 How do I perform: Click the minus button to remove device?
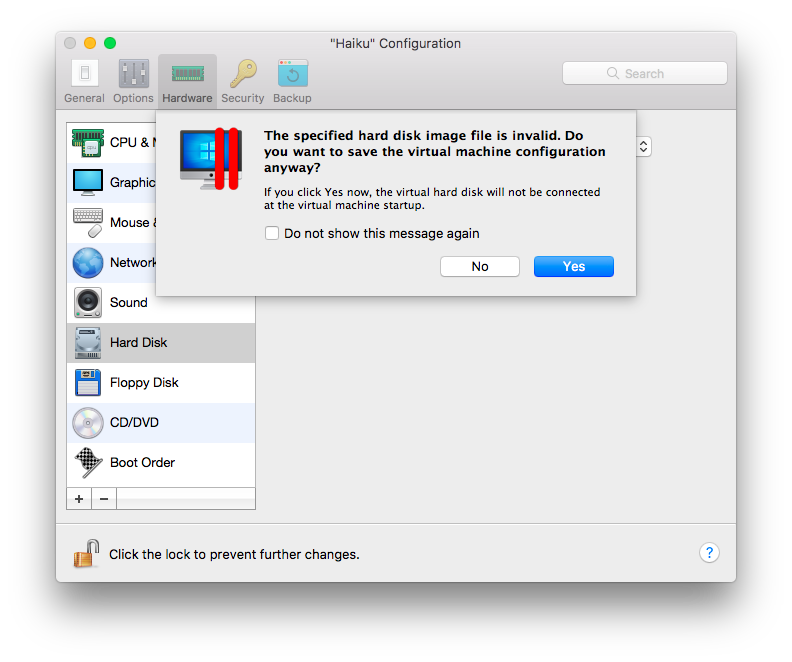click(104, 498)
